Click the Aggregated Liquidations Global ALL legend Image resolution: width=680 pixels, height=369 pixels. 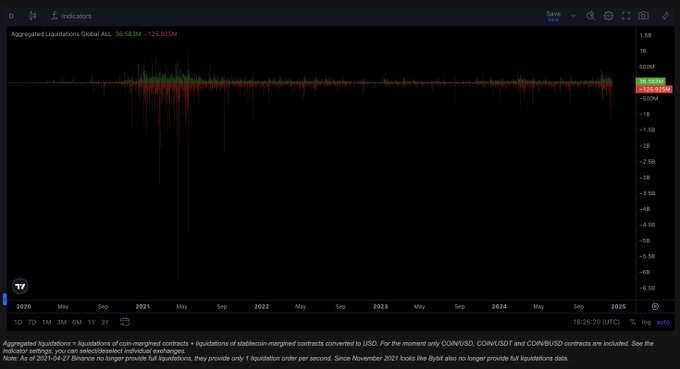(61, 34)
